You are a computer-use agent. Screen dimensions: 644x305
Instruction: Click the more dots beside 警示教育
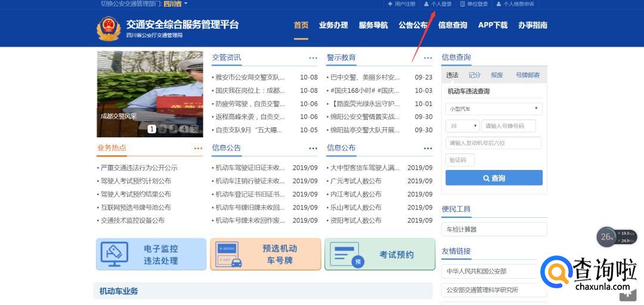click(428, 58)
